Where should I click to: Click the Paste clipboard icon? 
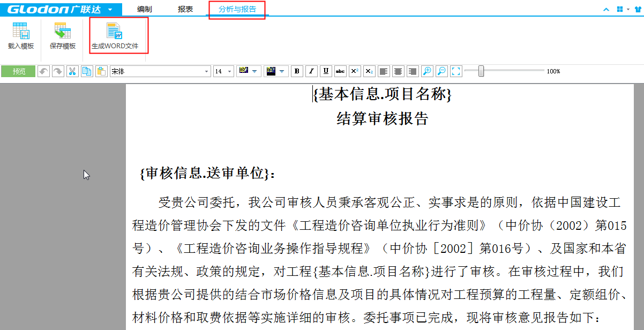click(x=101, y=71)
